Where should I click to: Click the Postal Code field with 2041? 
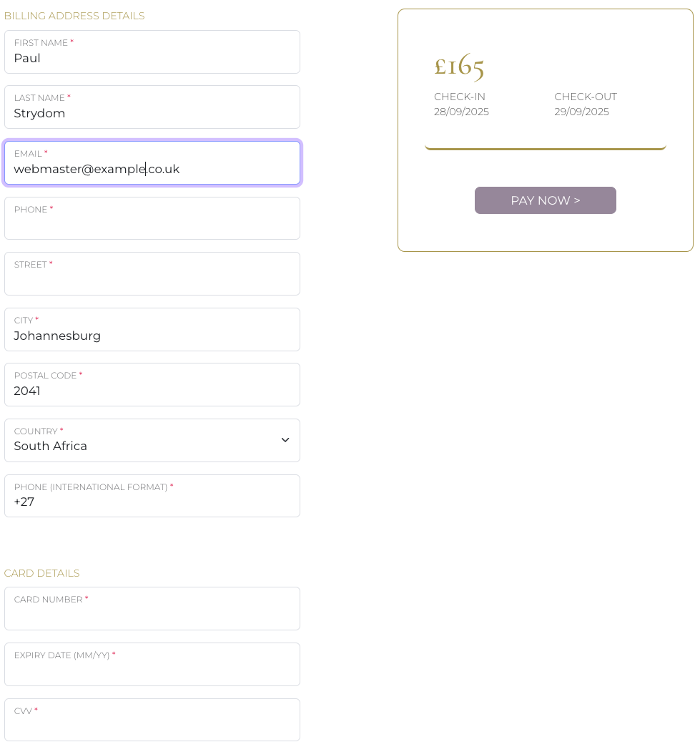pos(152,385)
